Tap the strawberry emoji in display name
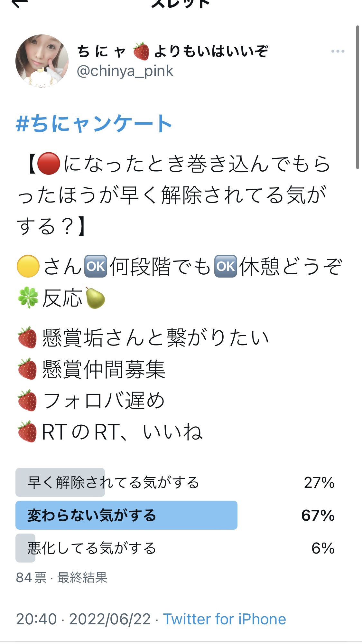362x644 pixels. click(x=141, y=51)
